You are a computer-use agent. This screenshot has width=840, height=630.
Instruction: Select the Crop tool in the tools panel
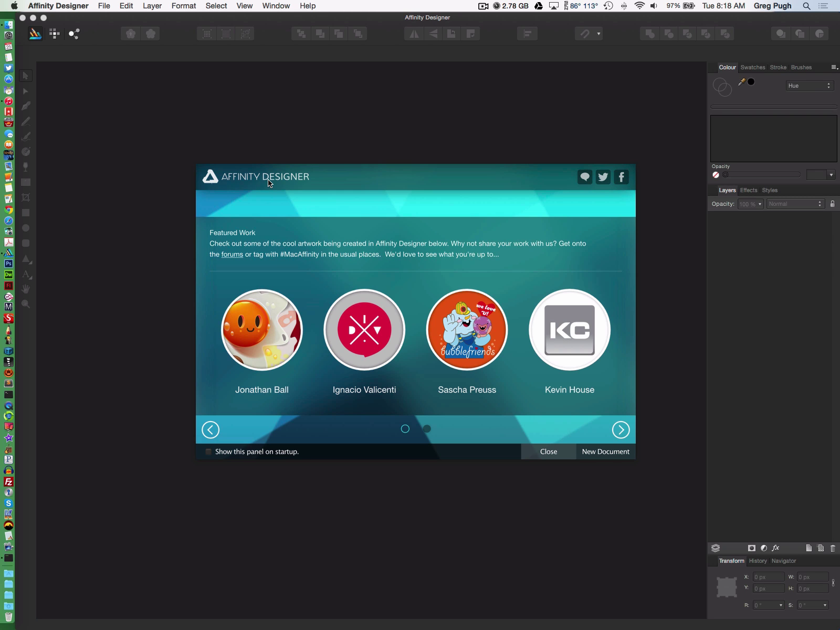pyautogui.click(x=25, y=197)
